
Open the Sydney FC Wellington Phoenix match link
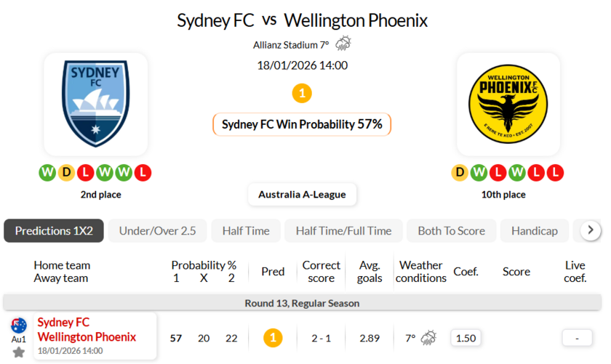[87, 330]
